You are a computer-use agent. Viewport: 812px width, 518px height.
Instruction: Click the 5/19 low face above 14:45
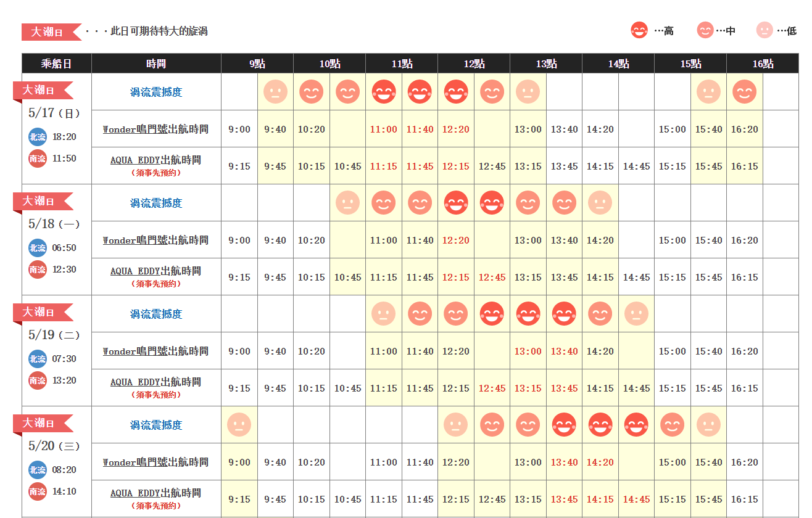point(636,314)
